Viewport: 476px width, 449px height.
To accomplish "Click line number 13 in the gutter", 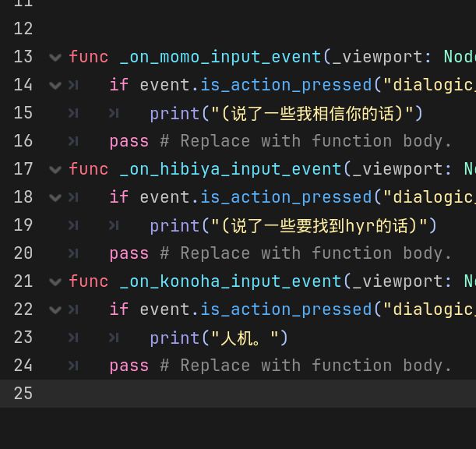I will pos(23,56).
